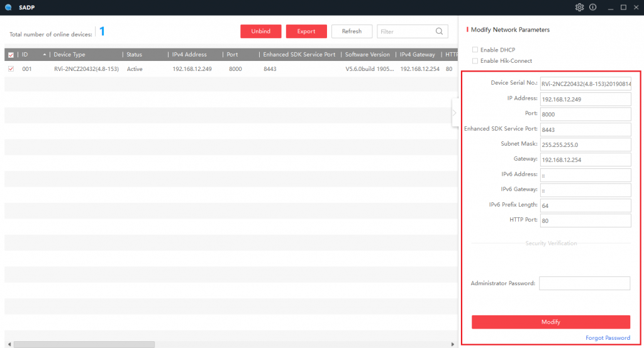The image size is (644, 348).
Task: Enable the Hik-Connect checkbox
Action: [475, 61]
